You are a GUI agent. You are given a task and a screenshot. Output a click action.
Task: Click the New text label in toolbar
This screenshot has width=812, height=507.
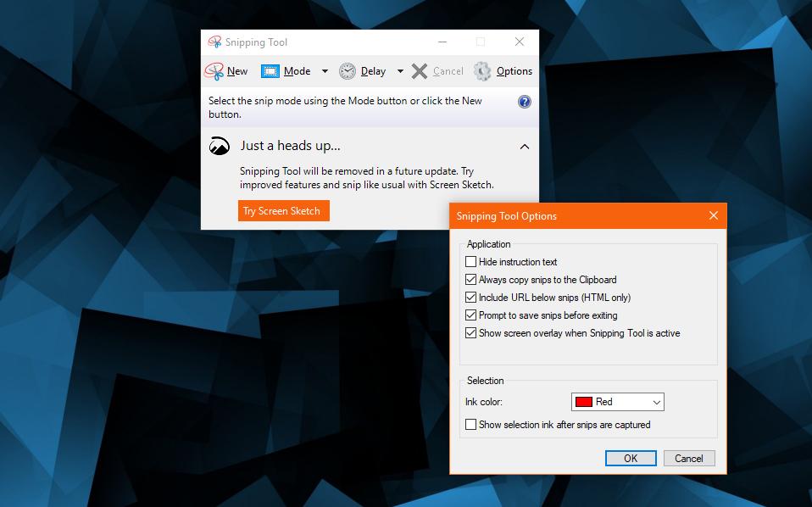click(237, 71)
